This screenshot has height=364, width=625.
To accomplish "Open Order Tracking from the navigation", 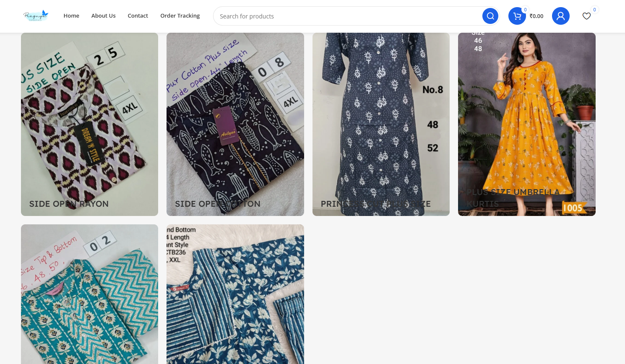I will [x=180, y=16].
